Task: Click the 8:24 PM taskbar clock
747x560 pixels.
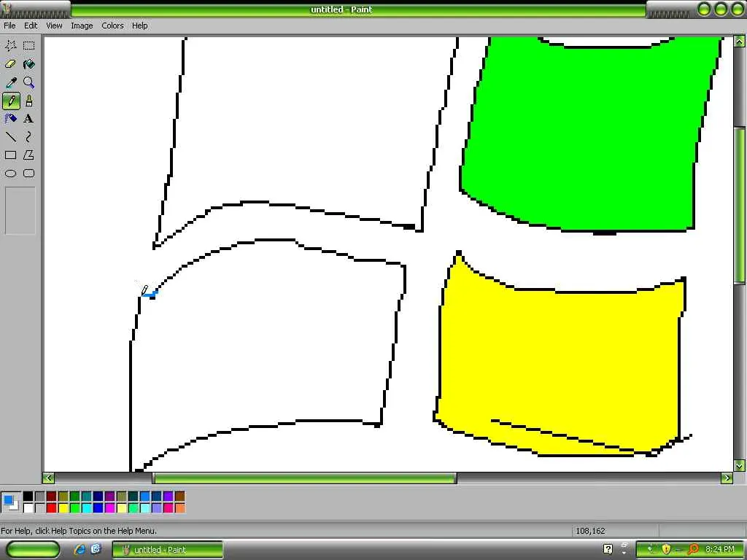Action: 720,550
